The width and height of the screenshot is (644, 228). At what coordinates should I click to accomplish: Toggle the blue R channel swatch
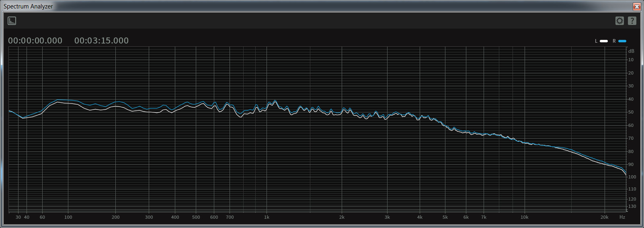pos(622,41)
